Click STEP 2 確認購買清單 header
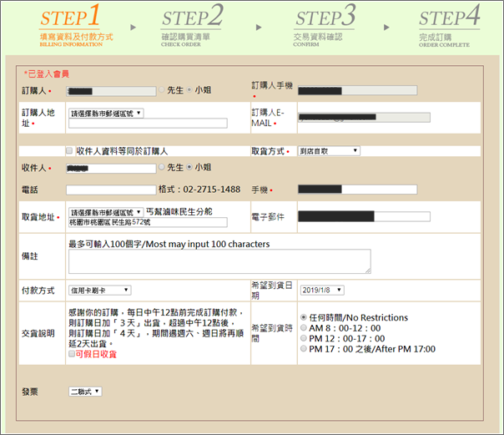Screen dimensions: 504x435 point(192,23)
